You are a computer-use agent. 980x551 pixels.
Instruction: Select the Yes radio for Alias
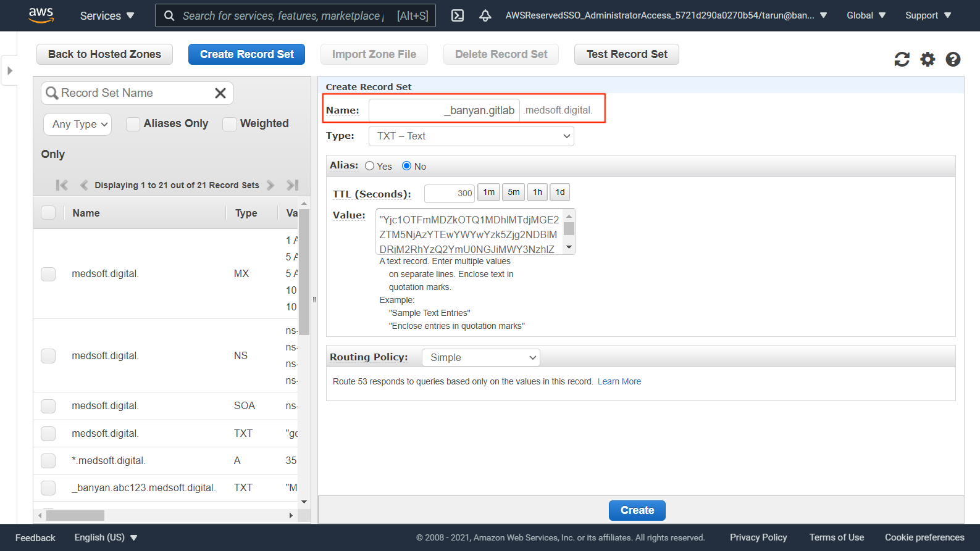point(369,166)
